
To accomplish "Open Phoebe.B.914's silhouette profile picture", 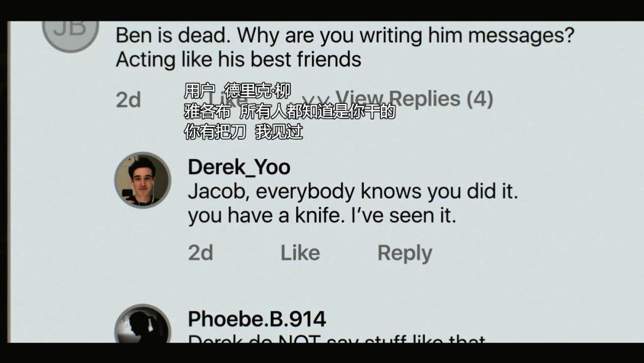I will 143,324.
